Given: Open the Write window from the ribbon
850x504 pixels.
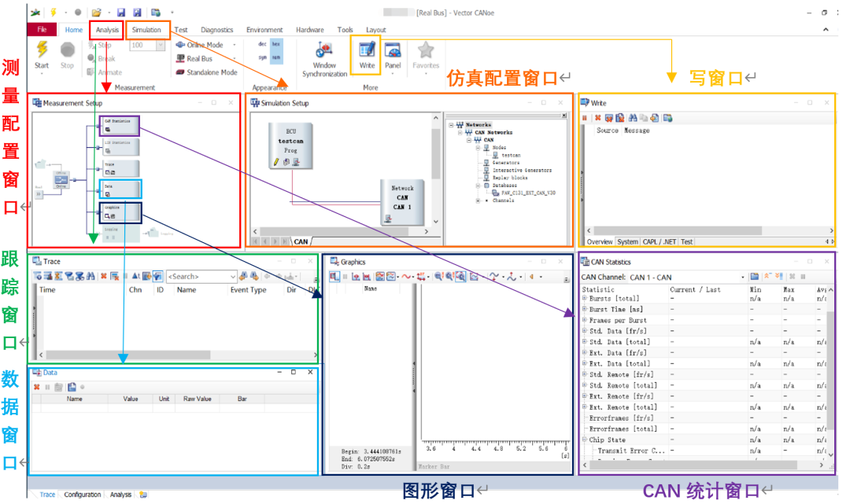Looking at the screenshot, I should [x=367, y=55].
